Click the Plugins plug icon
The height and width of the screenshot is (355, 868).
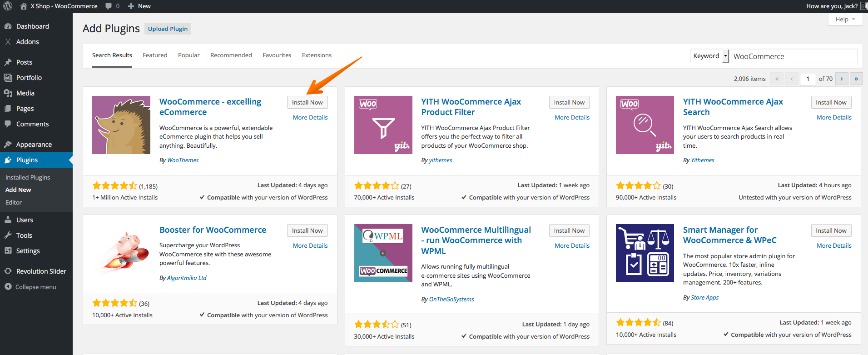[x=8, y=160]
